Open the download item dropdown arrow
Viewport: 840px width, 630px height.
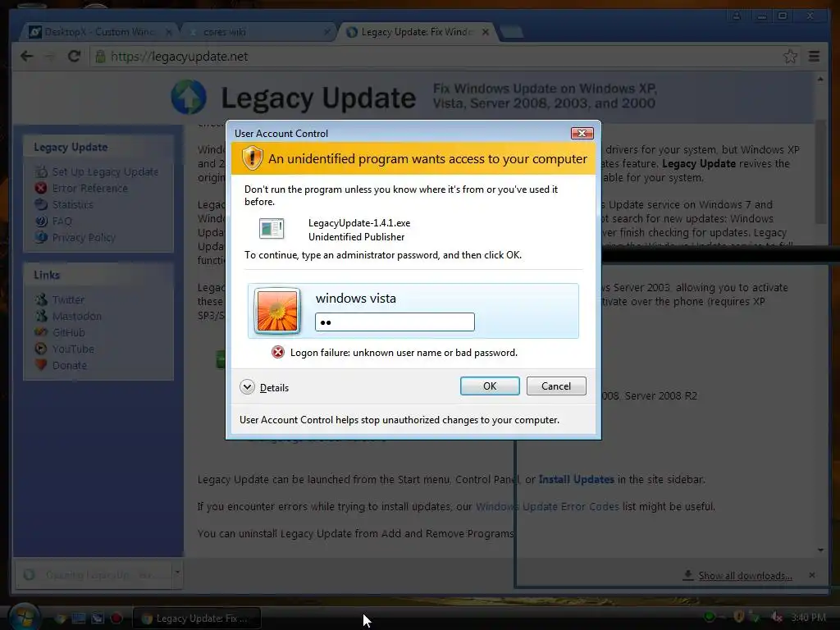click(177, 574)
